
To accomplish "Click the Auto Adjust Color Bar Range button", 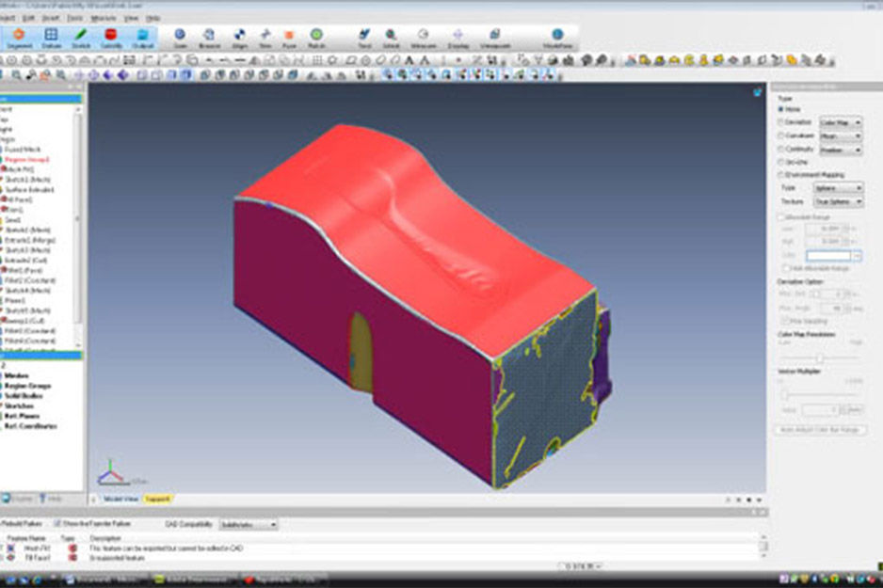I will click(820, 429).
